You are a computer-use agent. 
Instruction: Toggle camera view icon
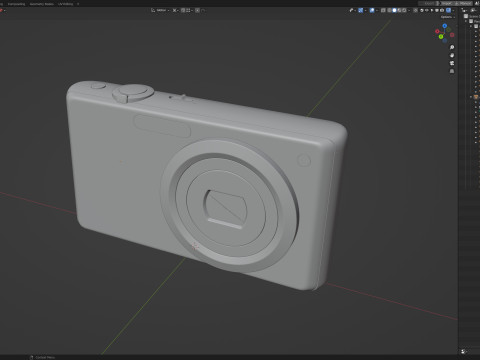tap(452, 63)
